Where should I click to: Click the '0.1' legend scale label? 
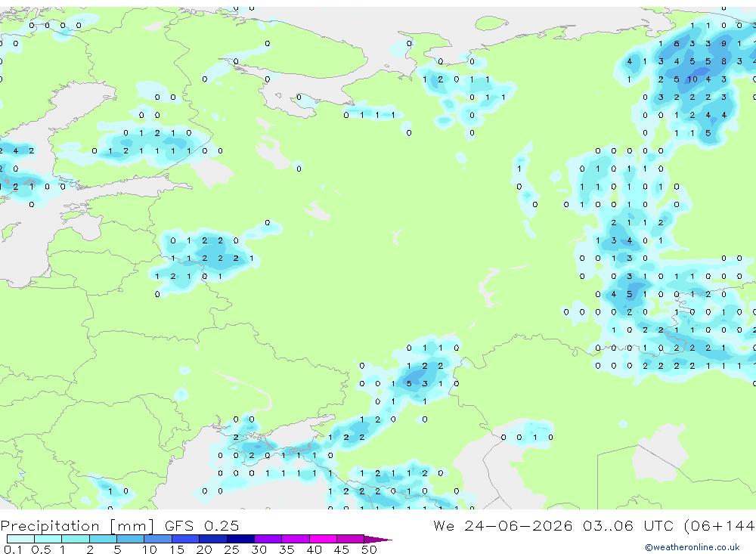pos(13,549)
